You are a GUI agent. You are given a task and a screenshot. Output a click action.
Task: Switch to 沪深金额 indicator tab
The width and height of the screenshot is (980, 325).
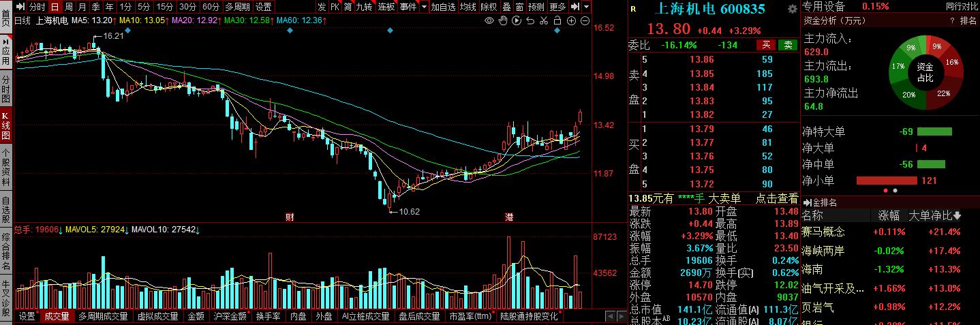pos(230,316)
